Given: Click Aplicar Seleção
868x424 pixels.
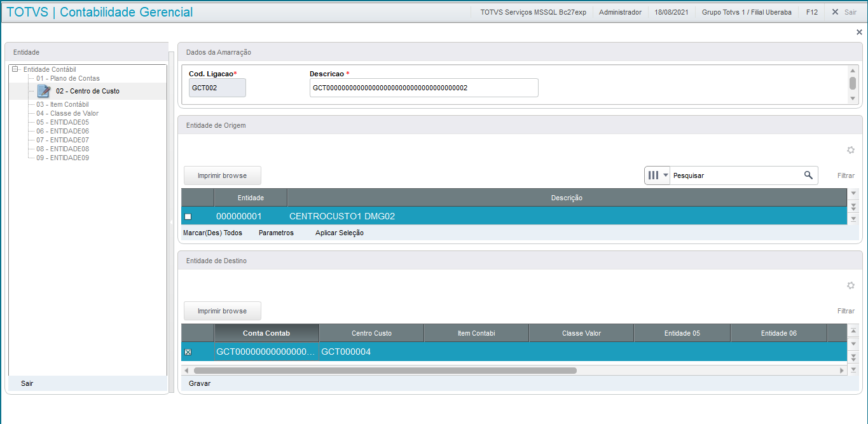Looking at the screenshot, I should pos(340,233).
